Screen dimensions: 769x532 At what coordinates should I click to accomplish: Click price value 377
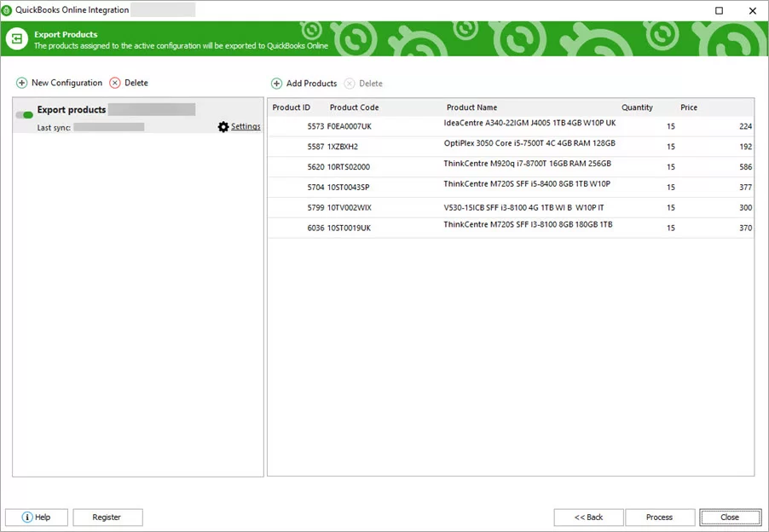[x=745, y=188]
